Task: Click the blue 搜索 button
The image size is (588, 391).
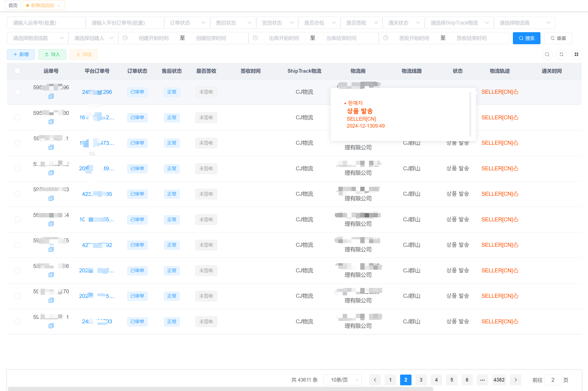Action: click(526, 38)
